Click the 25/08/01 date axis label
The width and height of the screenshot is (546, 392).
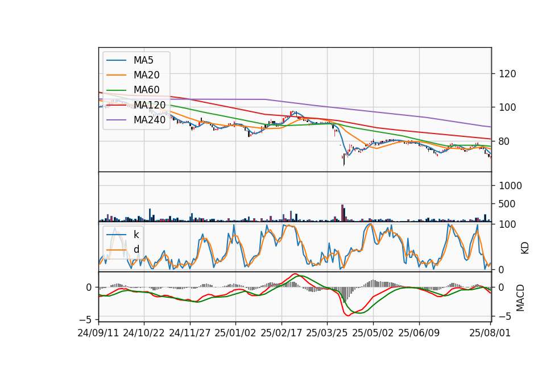(490, 333)
